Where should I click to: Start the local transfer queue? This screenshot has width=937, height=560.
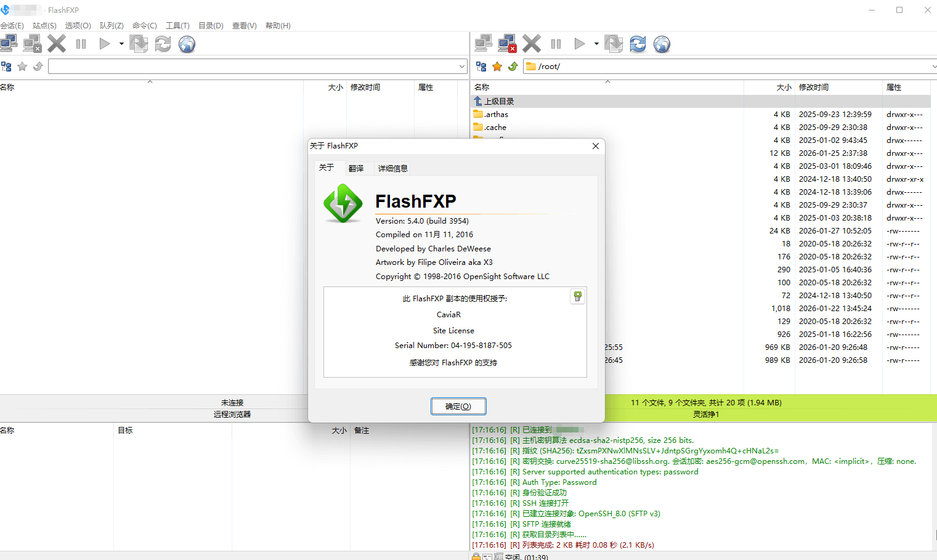104,44
